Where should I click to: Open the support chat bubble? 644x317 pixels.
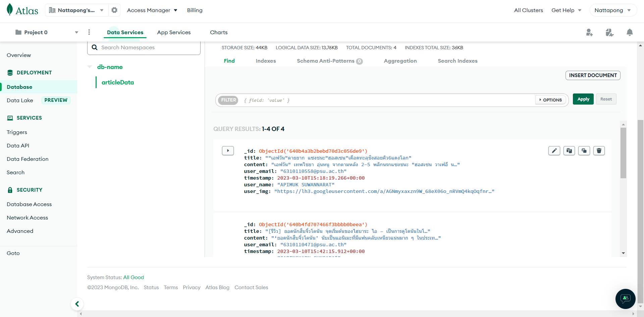(626, 299)
